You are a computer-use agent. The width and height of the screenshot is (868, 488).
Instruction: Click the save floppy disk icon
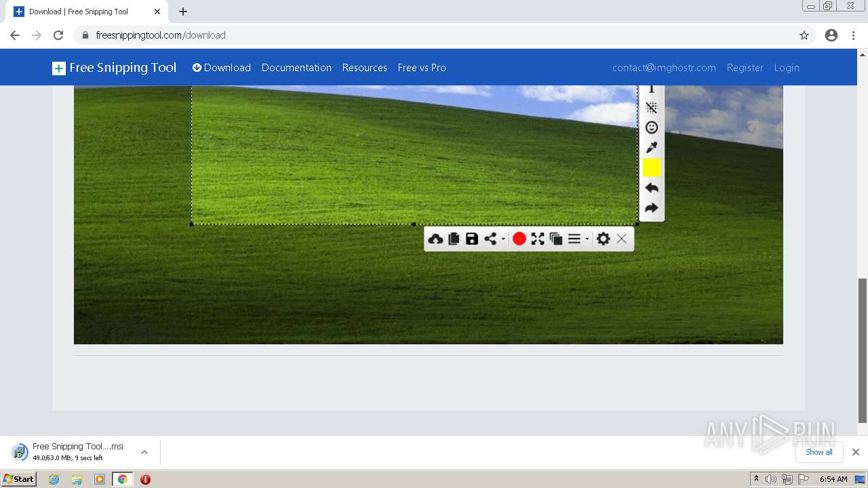472,239
